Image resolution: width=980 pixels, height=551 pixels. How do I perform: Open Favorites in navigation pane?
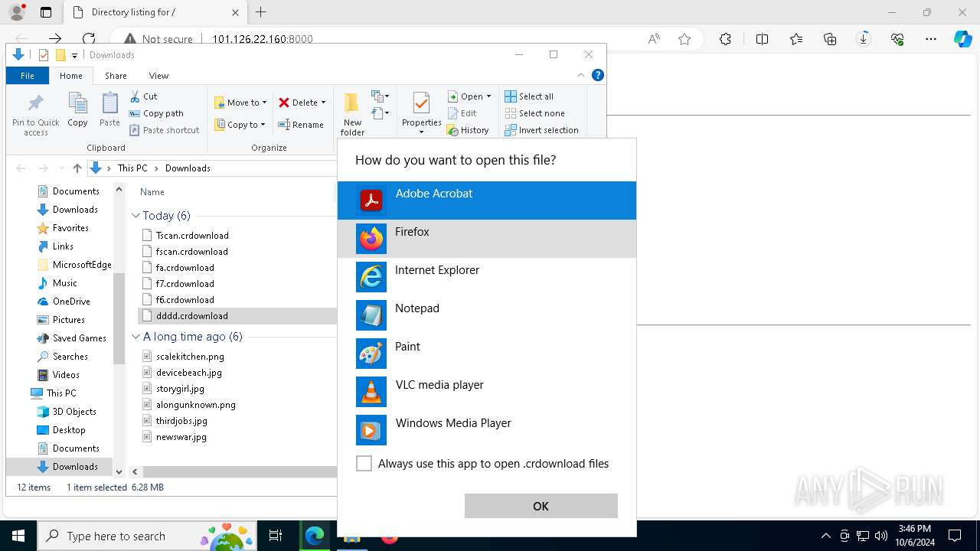pyautogui.click(x=70, y=228)
